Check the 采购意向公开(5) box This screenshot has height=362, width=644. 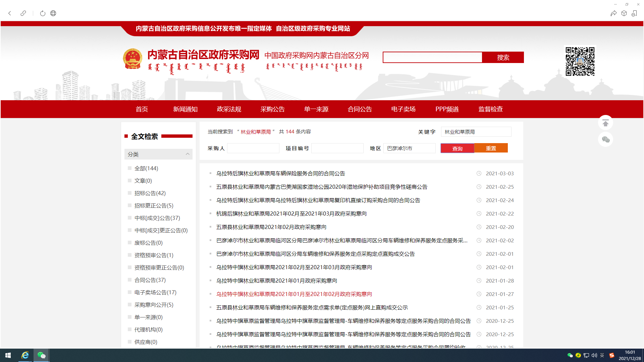point(129,305)
